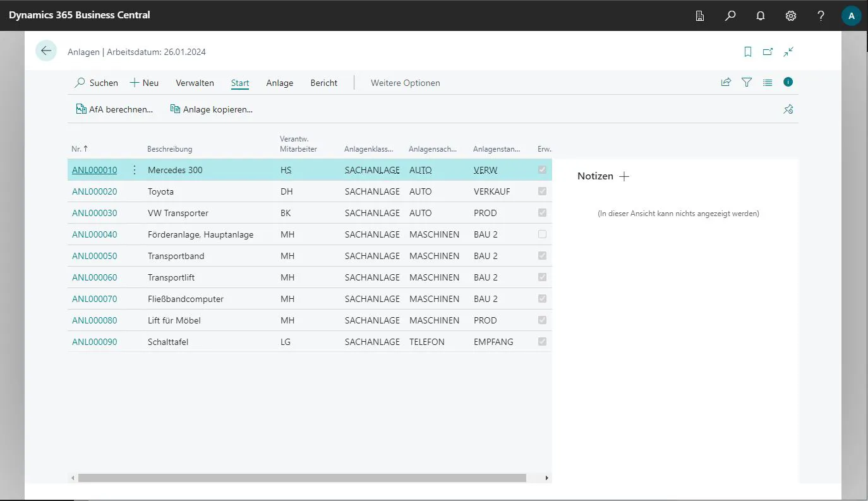Open the Anlage menu
868x501 pixels.
(280, 83)
